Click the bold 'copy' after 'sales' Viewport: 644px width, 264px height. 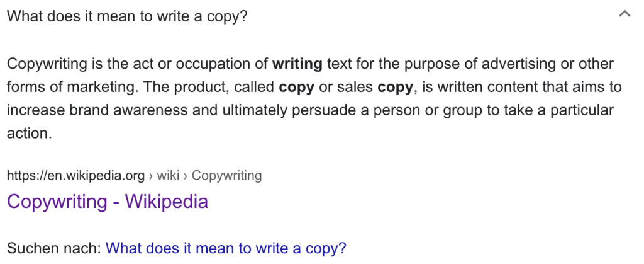pos(395,88)
